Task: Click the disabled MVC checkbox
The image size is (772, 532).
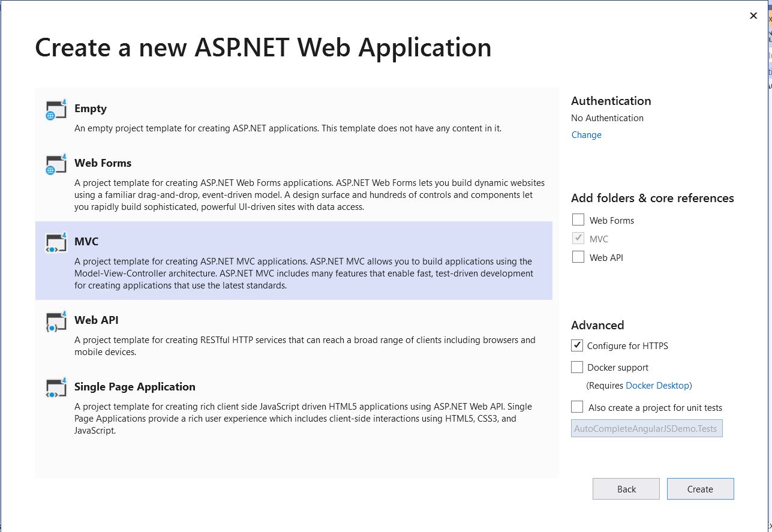Action: coord(578,238)
